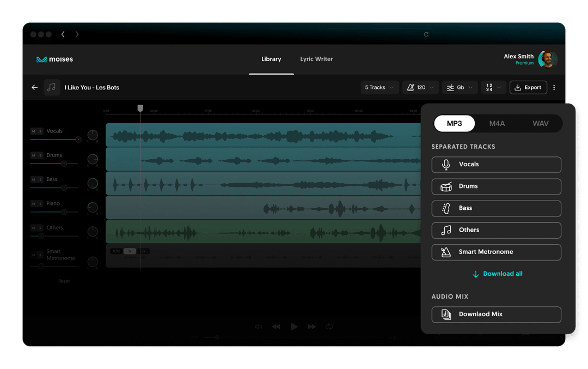Screen dimensions: 588x369
Task: Expand the count-in dropdown arrow
Action: tap(499, 87)
